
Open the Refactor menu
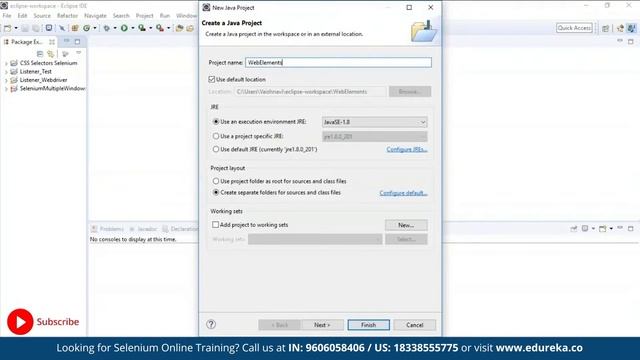coord(67,16)
